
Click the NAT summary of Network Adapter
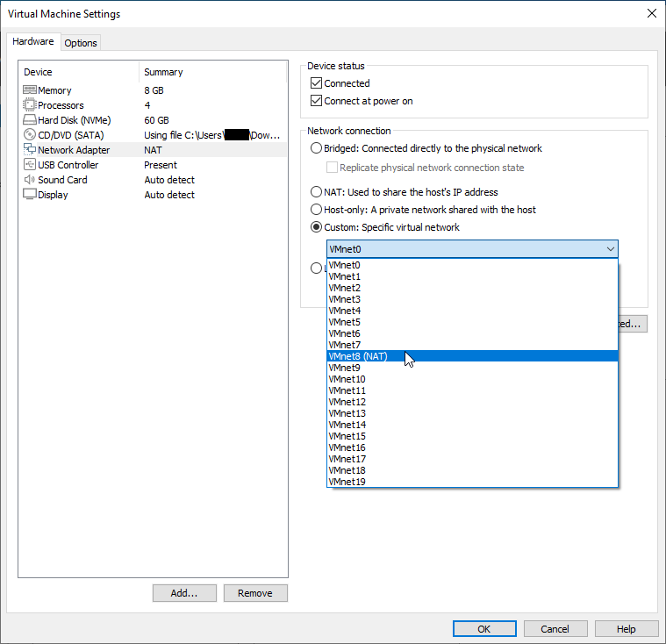point(153,149)
